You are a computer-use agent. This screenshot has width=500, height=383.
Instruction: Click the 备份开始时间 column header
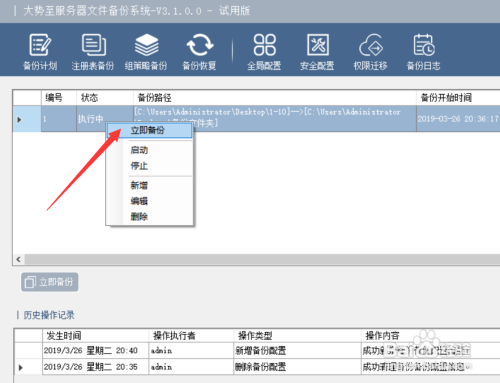pyautogui.click(x=458, y=98)
